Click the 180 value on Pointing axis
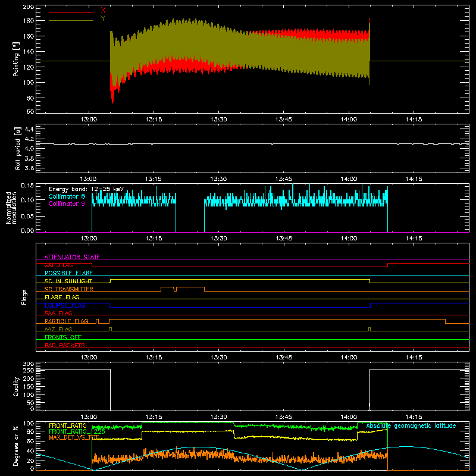The image size is (476, 476). click(29, 21)
